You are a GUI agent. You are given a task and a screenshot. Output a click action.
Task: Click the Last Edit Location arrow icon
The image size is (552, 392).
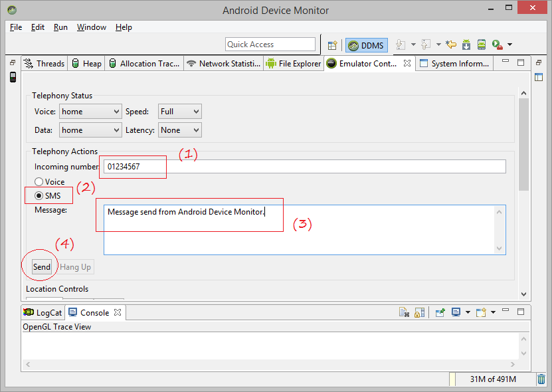click(x=451, y=45)
